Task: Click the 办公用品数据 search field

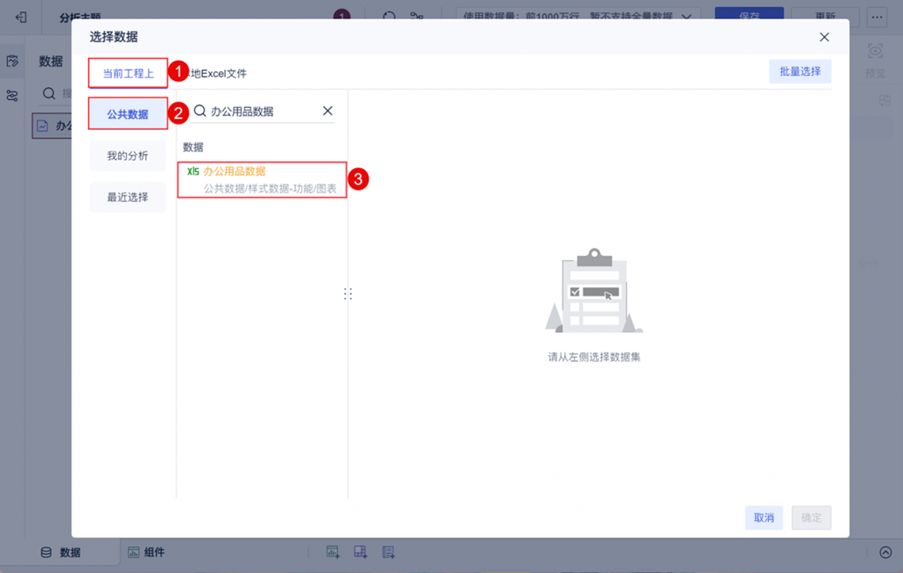Action: tap(263, 111)
